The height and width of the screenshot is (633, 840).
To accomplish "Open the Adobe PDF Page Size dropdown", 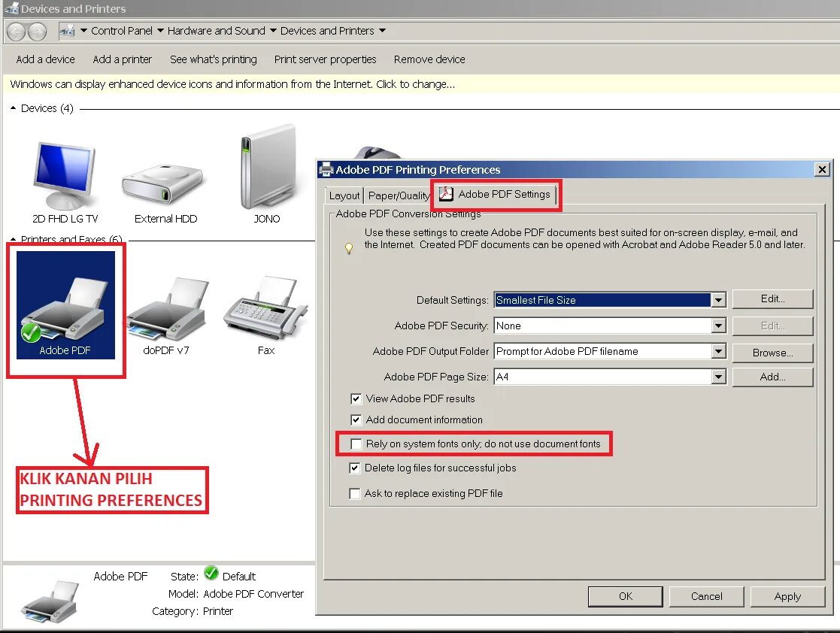I will [x=719, y=377].
